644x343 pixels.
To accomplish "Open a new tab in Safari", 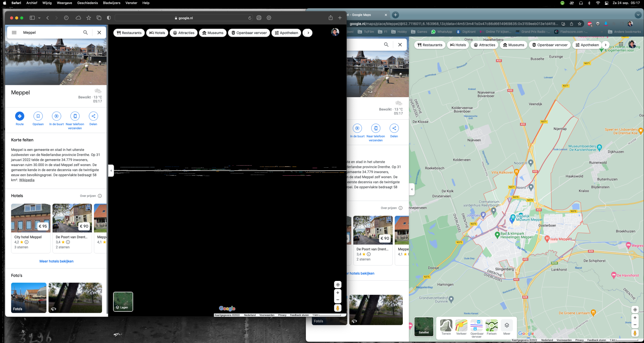I will click(x=340, y=18).
